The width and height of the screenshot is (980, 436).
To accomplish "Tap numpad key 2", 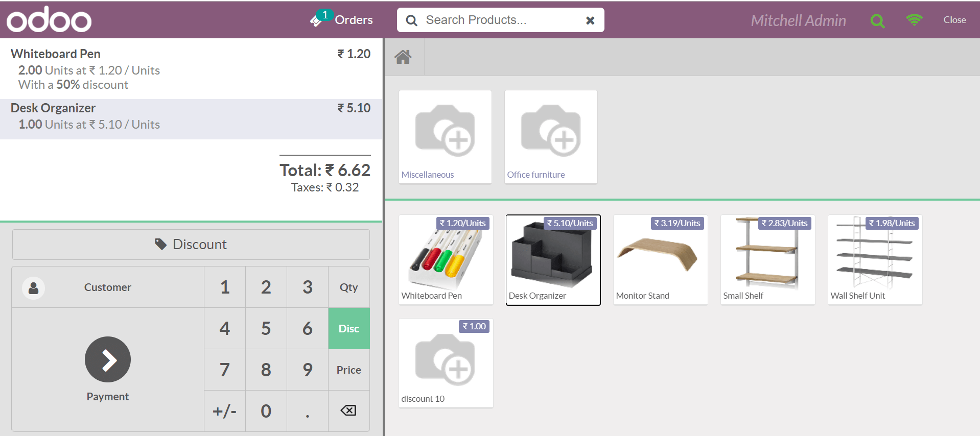I will point(266,287).
